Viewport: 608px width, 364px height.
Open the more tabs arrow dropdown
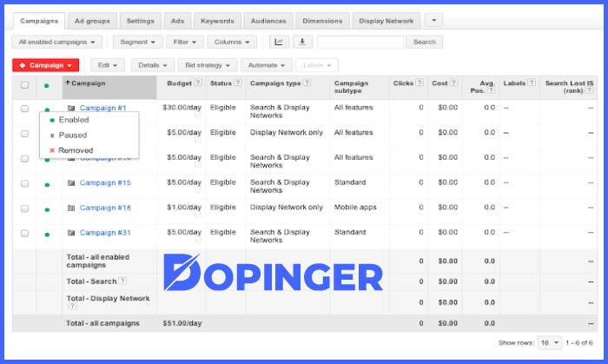[x=434, y=20]
